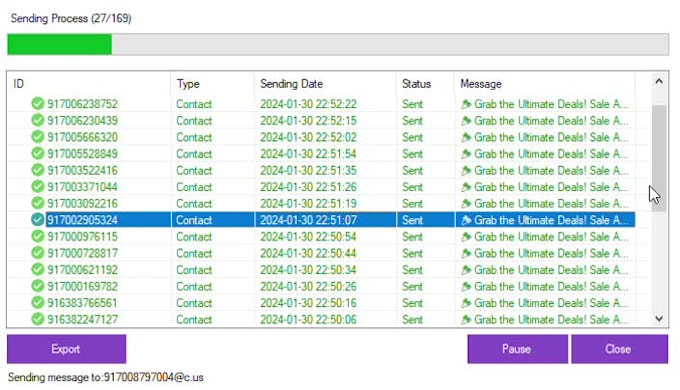The width and height of the screenshot is (680, 390).
Task: Click sending date 2024-01-30 22:51:26
Action: (308, 187)
